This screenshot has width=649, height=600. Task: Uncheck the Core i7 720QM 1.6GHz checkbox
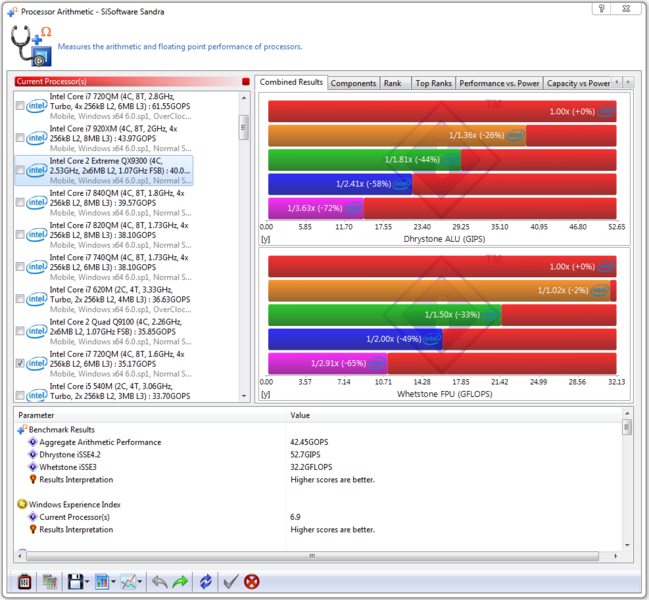click(19, 363)
